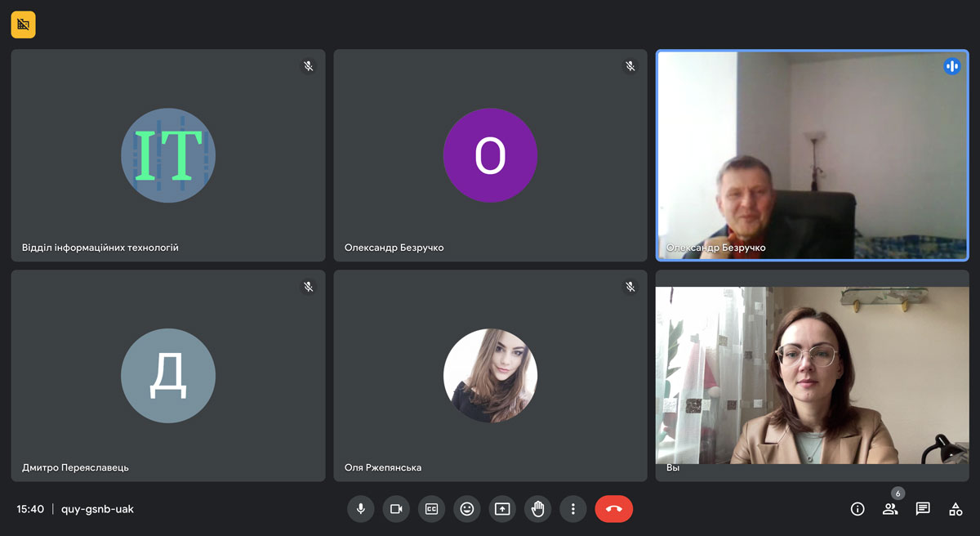Open the activities panel
The height and width of the screenshot is (536, 980).
tap(955, 509)
